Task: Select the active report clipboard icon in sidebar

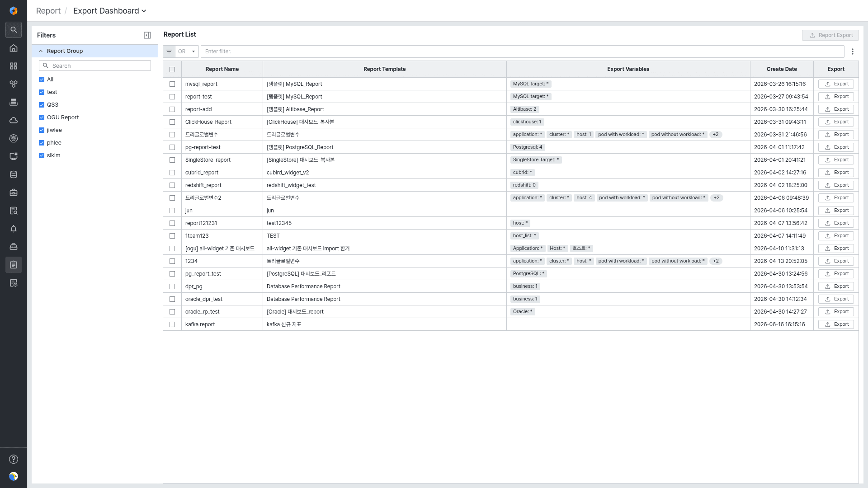Action: point(14,265)
